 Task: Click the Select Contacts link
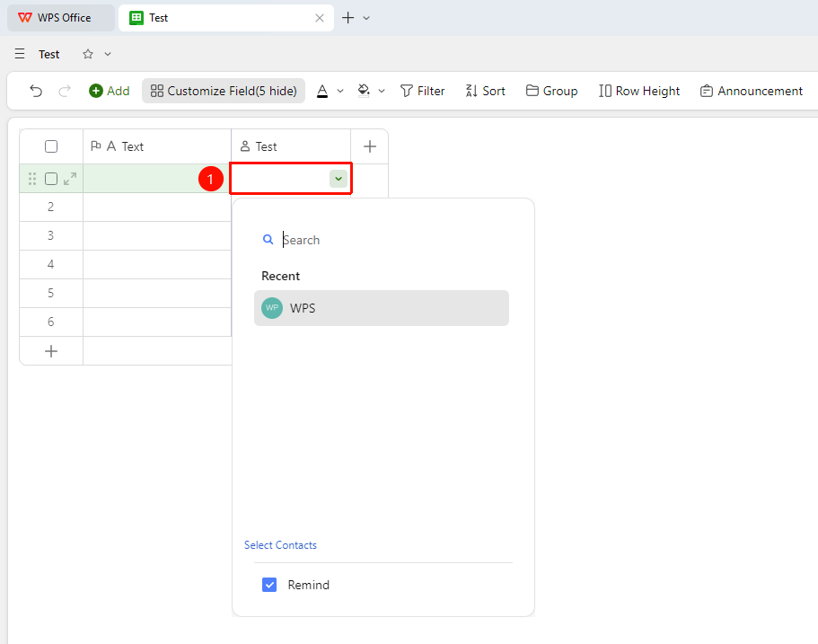[280, 545]
